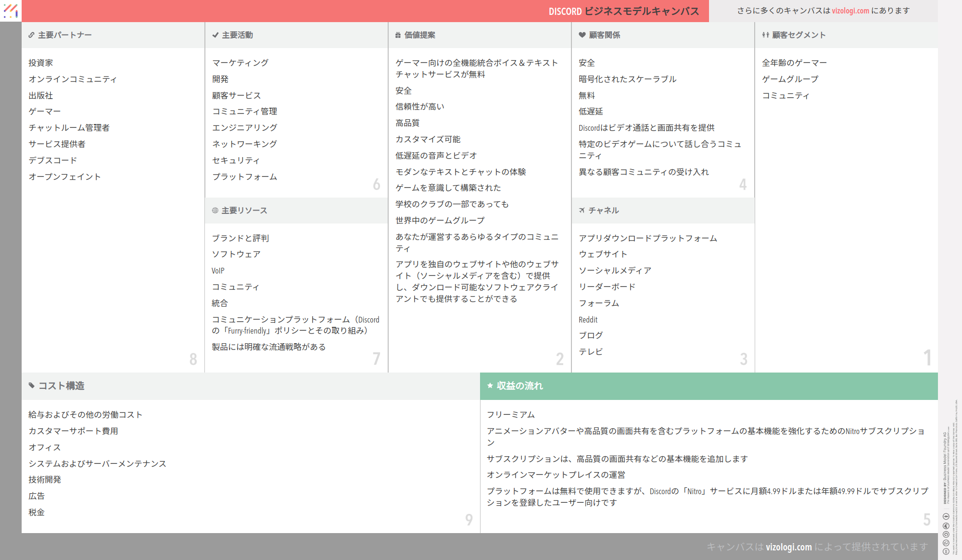Click the globe icon on 主要リソース header

coord(215,210)
